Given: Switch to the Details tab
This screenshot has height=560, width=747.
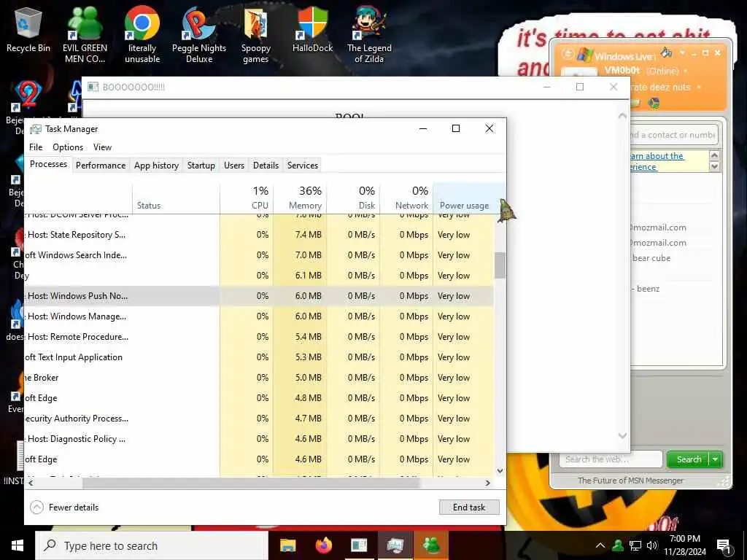Looking at the screenshot, I should (266, 166).
